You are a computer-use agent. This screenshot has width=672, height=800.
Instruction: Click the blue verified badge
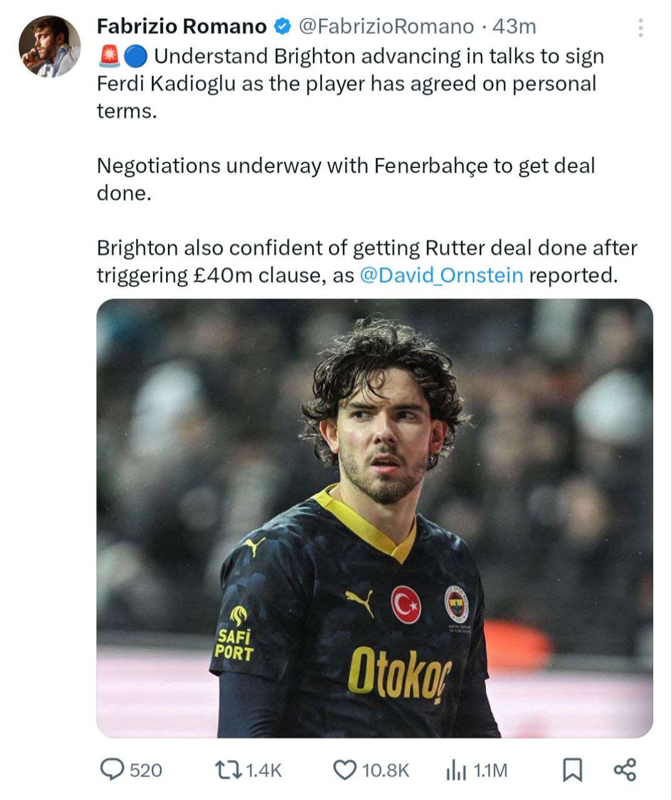(x=282, y=27)
